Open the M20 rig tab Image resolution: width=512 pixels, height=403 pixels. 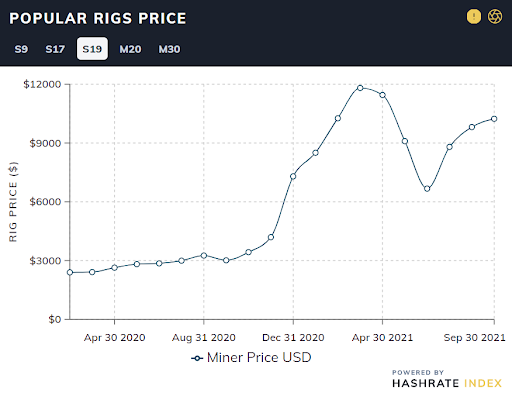click(130, 49)
